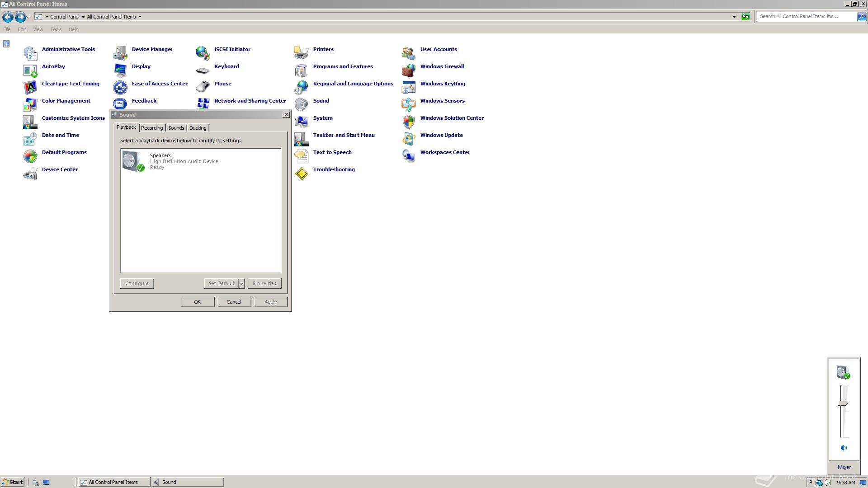Click speaker device icon in volume flyout
This screenshot has width=868, height=488.
coord(844,372)
